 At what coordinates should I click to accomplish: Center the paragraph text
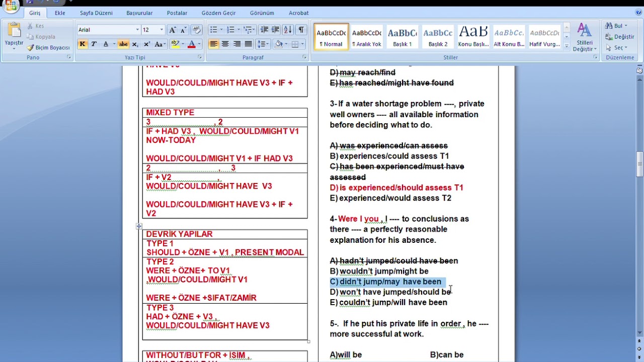tap(225, 44)
